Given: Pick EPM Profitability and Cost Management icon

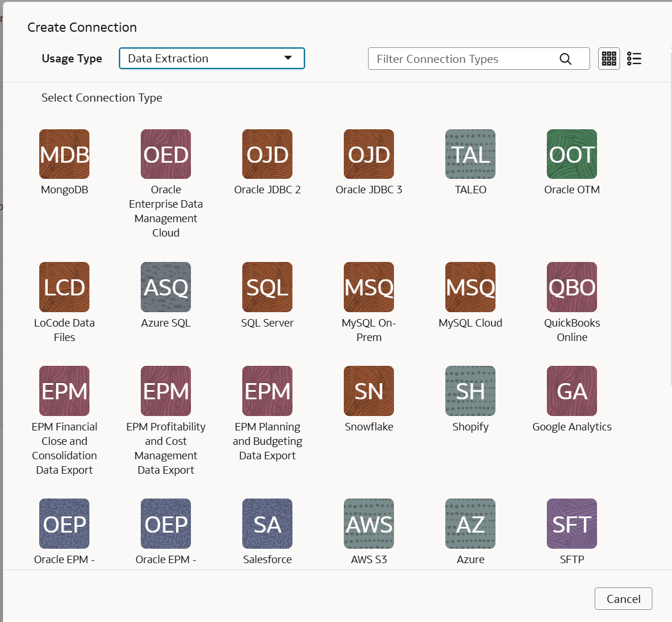Looking at the screenshot, I should click(x=166, y=391).
